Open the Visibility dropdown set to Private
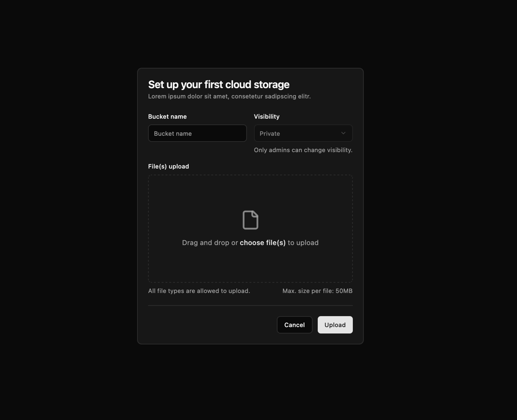Image resolution: width=517 pixels, height=420 pixels. [303, 133]
